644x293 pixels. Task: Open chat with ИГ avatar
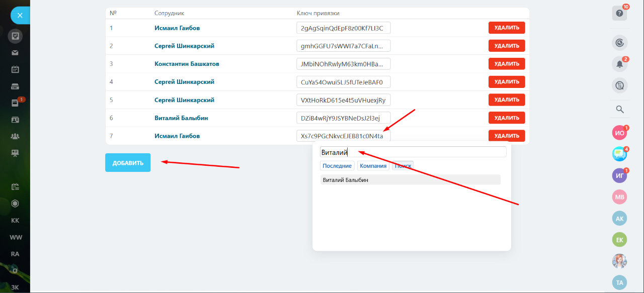click(619, 175)
